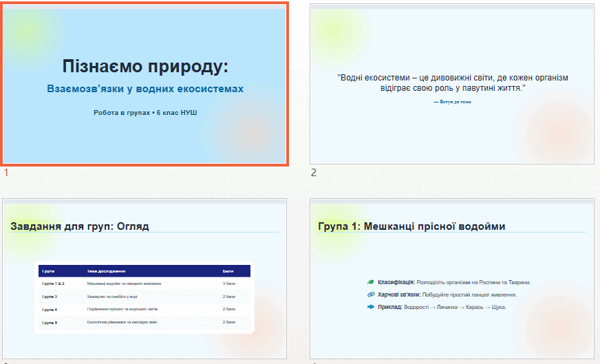Click slide number 1 label

coord(6,173)
